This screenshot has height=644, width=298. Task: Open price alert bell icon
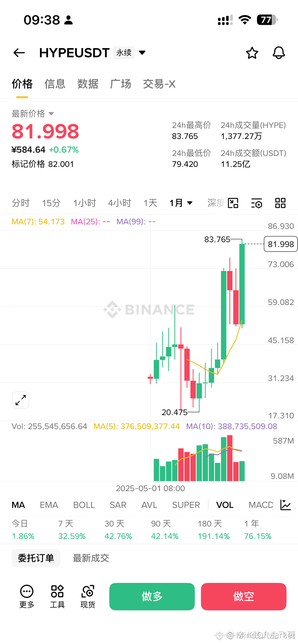[x=279, y=53]
